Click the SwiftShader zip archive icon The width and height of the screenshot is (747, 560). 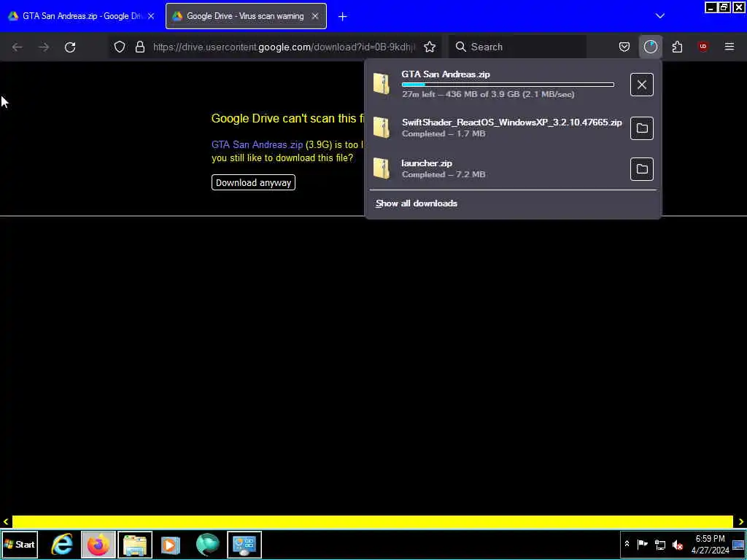click(382, 128)
